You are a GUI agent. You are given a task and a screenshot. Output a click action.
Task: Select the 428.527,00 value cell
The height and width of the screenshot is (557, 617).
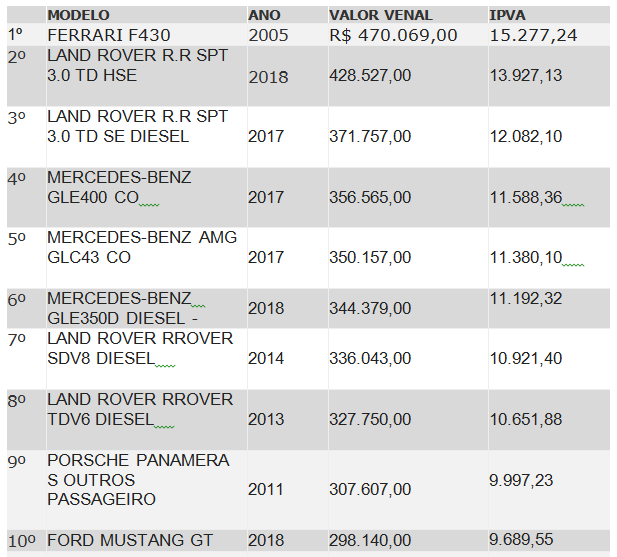coord(370,76)
